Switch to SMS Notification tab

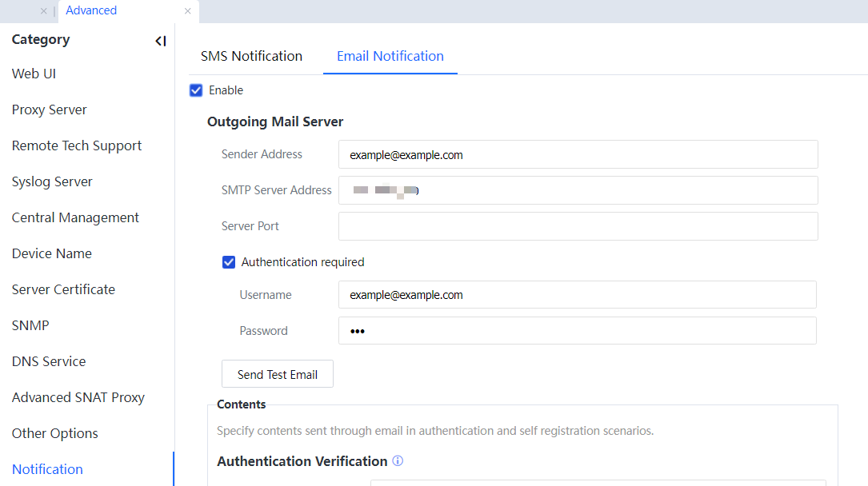pos(251,56)
